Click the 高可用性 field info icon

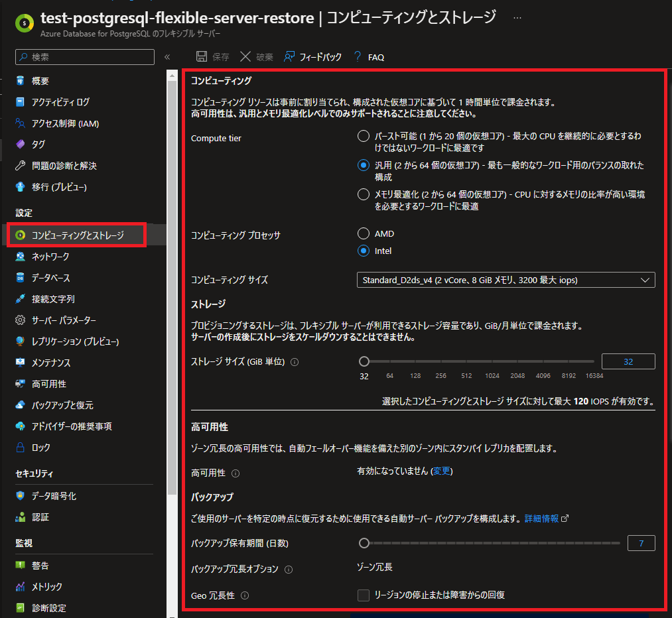point(235,473)
